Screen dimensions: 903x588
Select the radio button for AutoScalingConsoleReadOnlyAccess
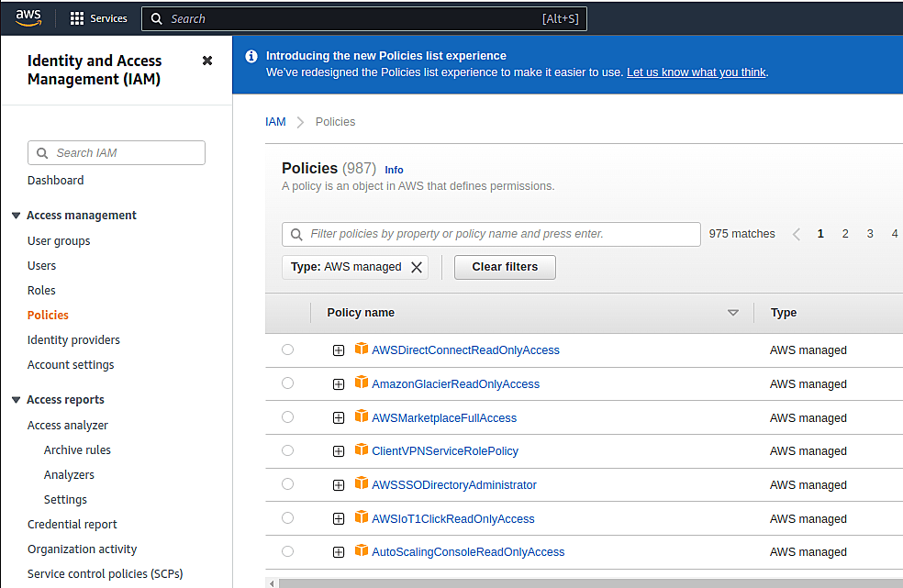(287, 551)
